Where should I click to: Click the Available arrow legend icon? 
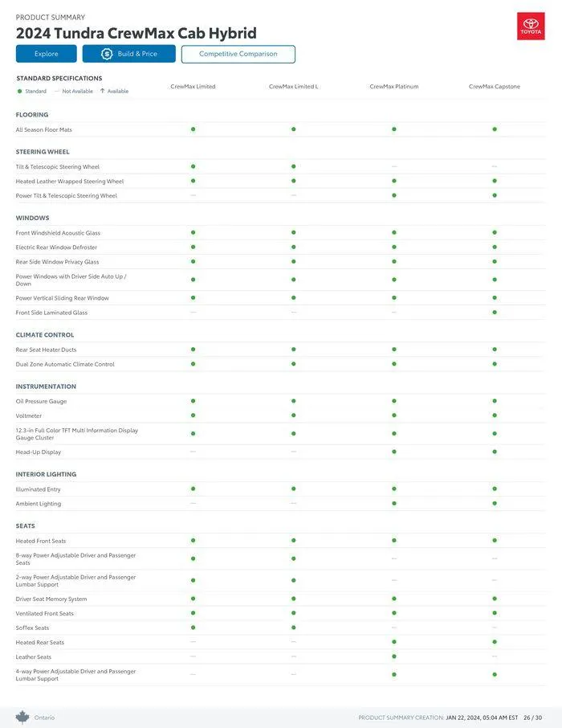point(103,92)
